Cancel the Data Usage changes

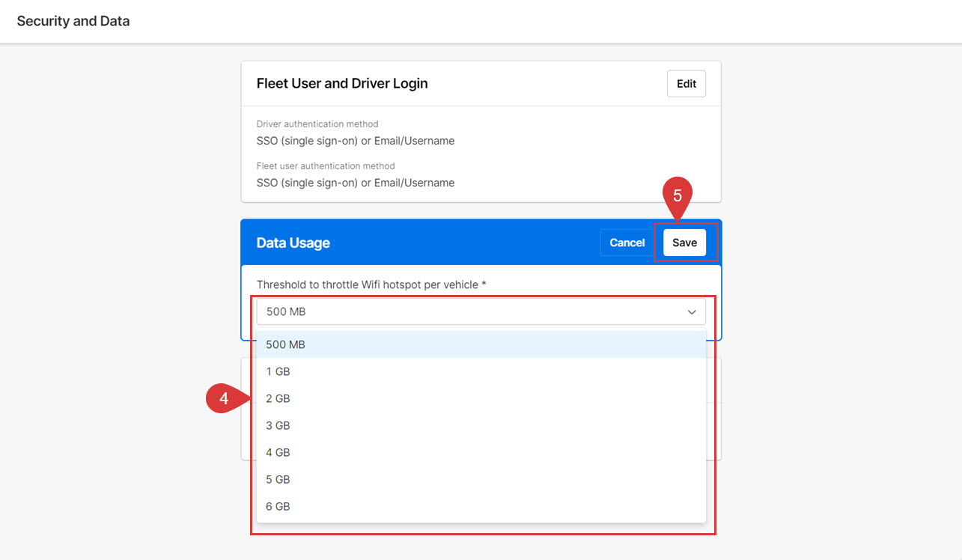click(627, 243)
